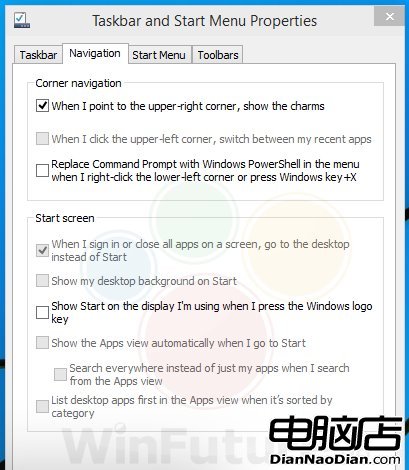Click the PowerShell replacement option label text

[205, 170]
